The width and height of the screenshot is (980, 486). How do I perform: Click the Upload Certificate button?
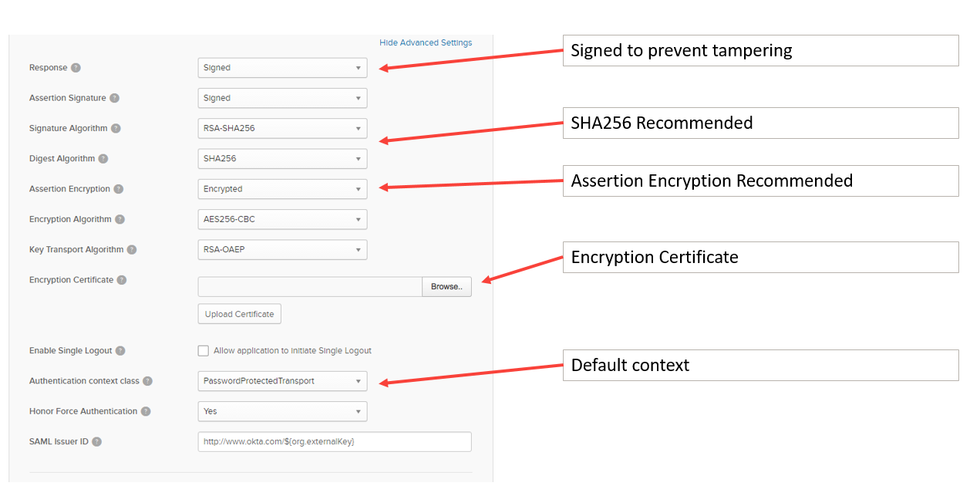(x=240, y=314)
